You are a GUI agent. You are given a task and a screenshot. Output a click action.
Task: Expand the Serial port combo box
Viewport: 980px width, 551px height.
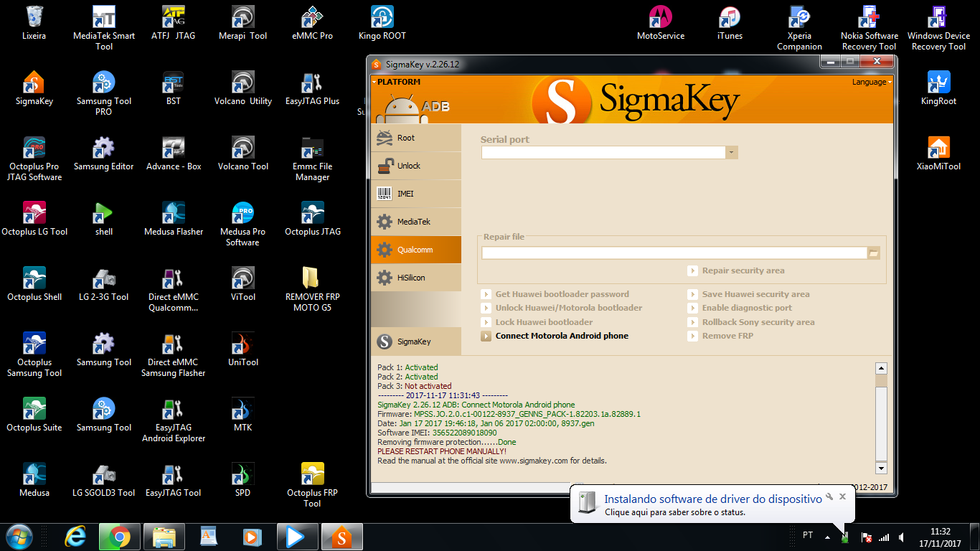click(x=732, y=152)
